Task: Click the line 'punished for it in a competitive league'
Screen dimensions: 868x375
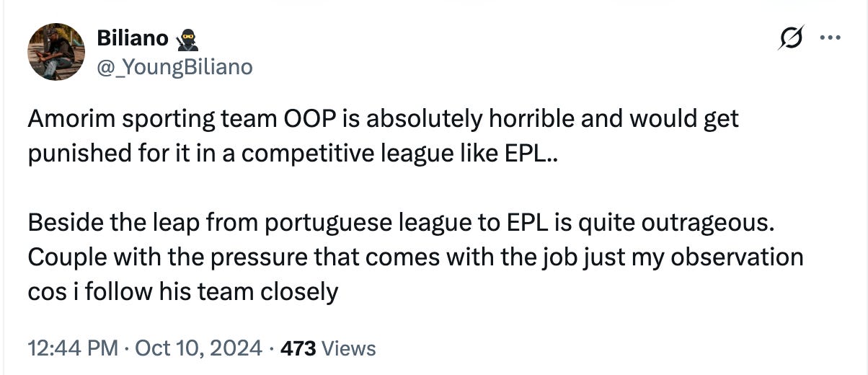Action: pos(292,154)
